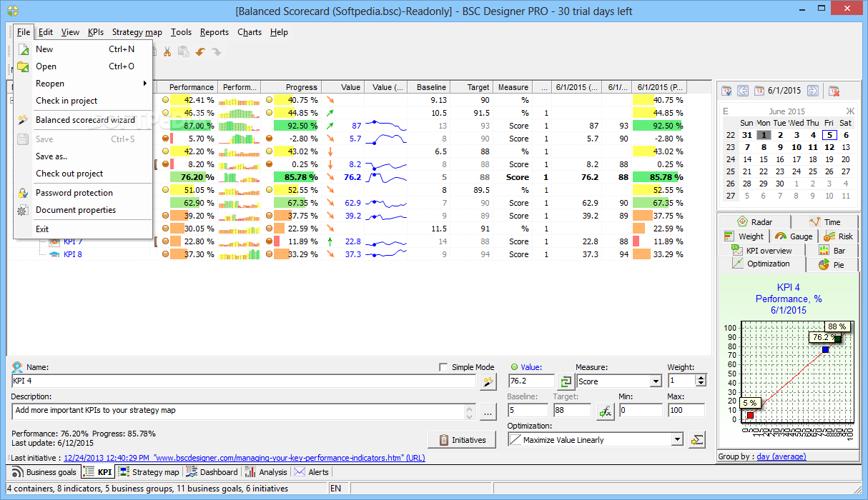Click the right calendar corner Ж button
This screenshot has width=868, height=500.
849,111
